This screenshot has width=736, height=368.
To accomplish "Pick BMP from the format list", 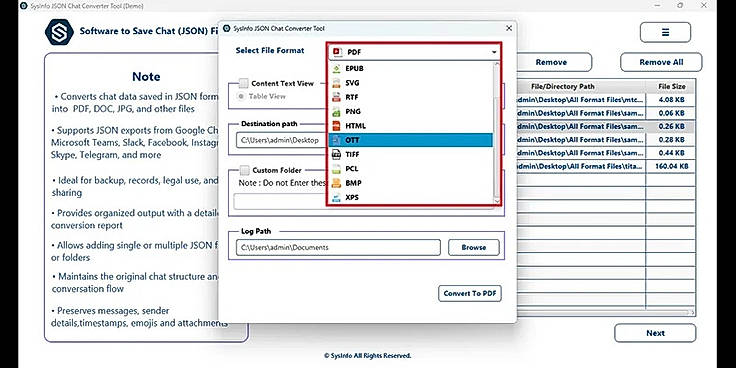I will (411, 183).
